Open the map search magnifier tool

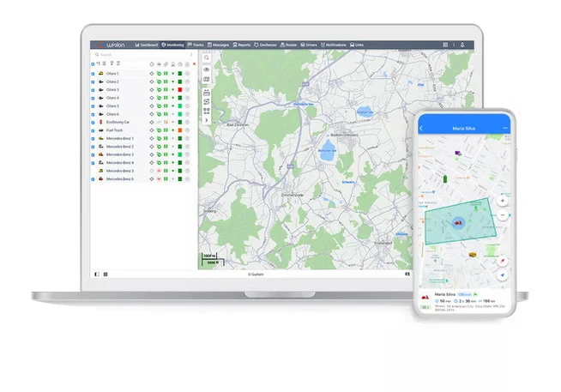coord(207,58)
